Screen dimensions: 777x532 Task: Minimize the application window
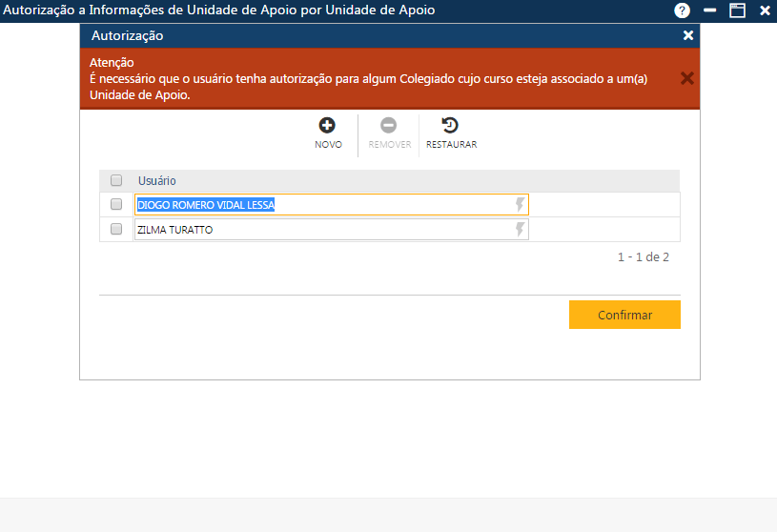click(709, 10)
